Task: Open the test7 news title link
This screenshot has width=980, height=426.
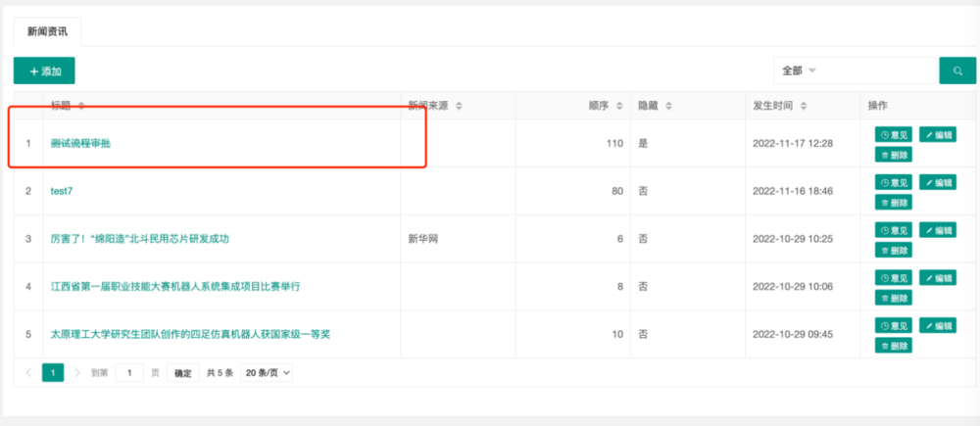Action: point(62,191)
